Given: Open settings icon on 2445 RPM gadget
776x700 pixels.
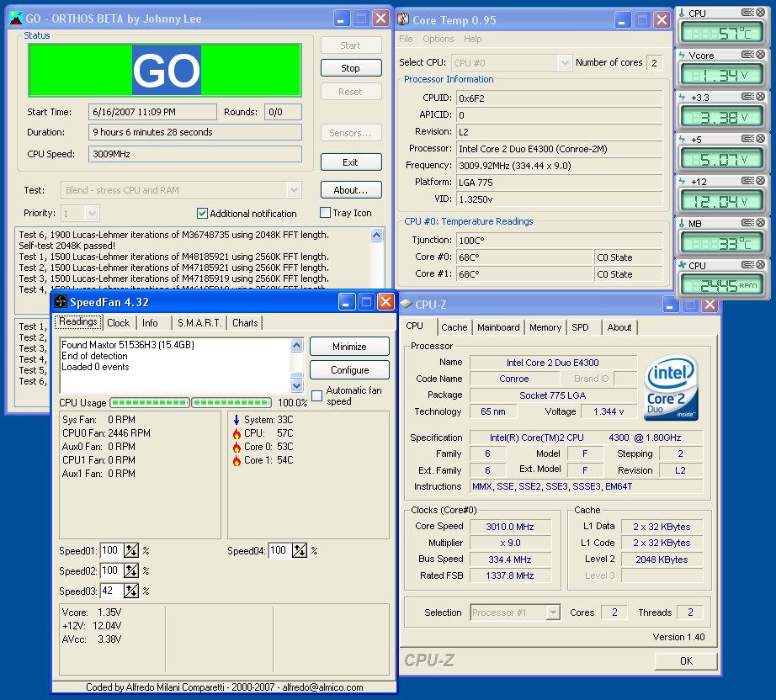Looking at the screenshot, I should pos(747,265).
